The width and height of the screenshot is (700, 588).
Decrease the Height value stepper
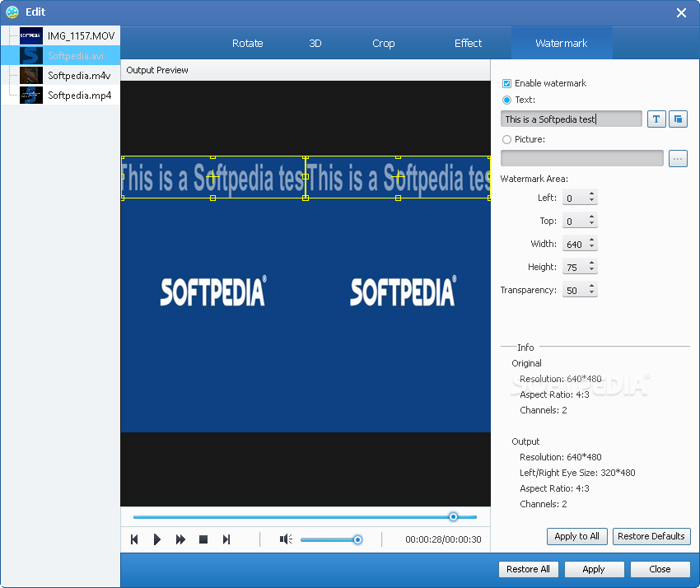click(591, 269)
